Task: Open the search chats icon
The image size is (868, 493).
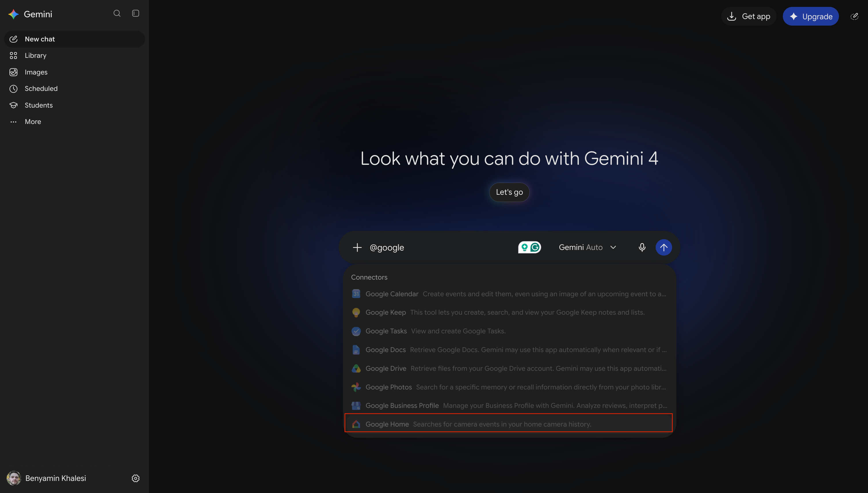Action: pyautogui.click(x=117, y=14)
